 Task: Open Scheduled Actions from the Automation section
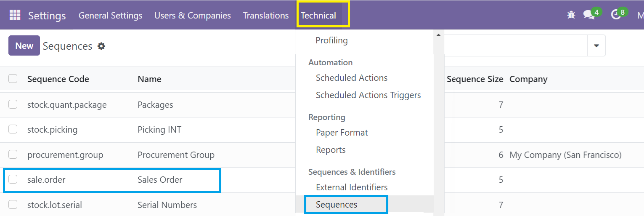click(352, 78)
